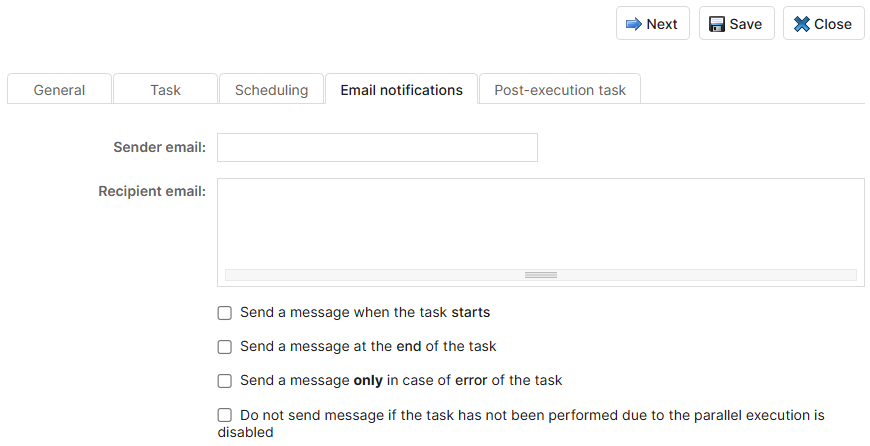Go to the Scheduling tab
This screenshot has height=446, width=870.
pos(271,90)
